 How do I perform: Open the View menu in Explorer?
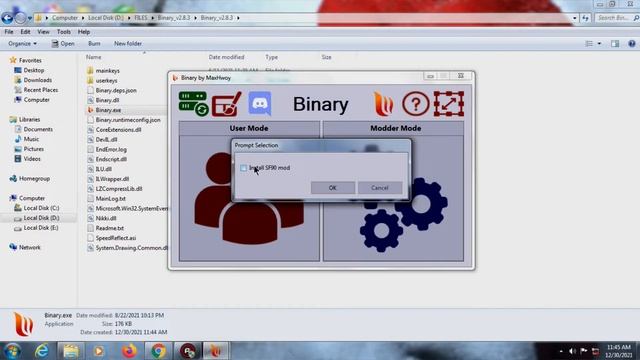[43, 32]
